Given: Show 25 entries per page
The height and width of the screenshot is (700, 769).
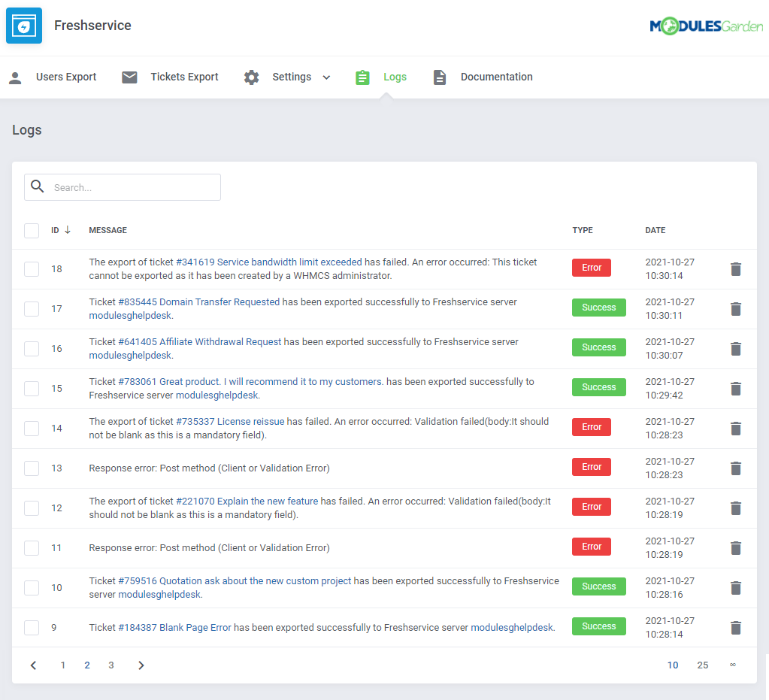Looking at the screenshot, I should click(x=703, y=665).
